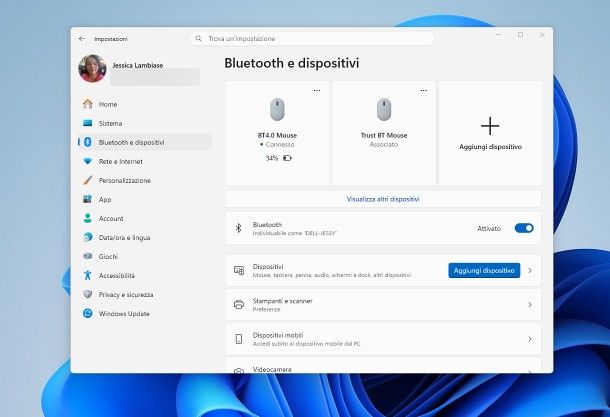Open more options for Trust BT Mouse
Viewport: 610px width, 417px height.
click(x=424, y=91)
